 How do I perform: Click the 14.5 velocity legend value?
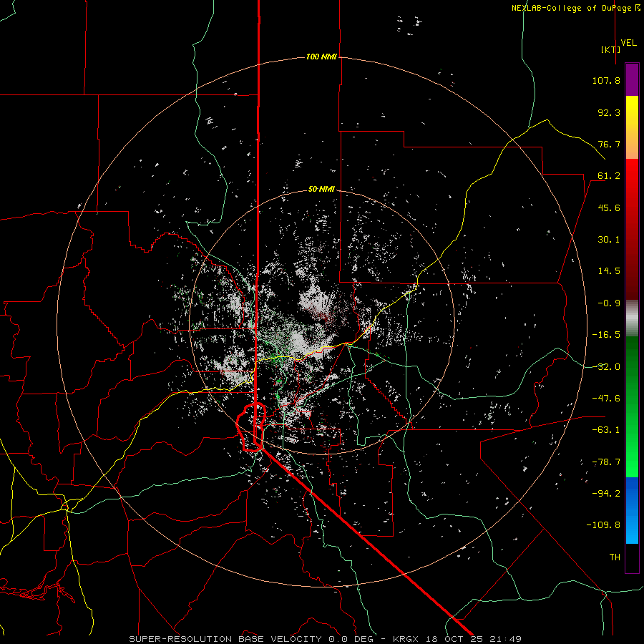[x=609, y=271]
